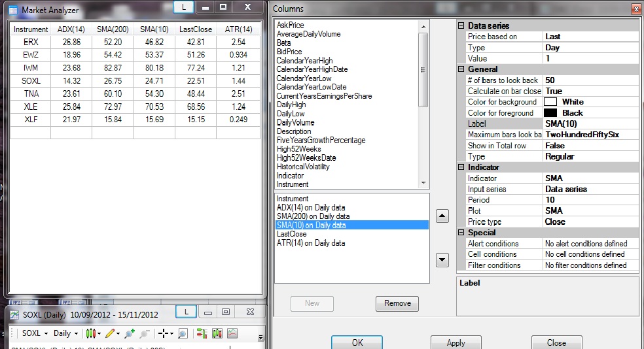Click the available columns scrollbar down arrow
Image resolution: width=644 pixels, height=349 pixels.
click(x=423, y=183)
